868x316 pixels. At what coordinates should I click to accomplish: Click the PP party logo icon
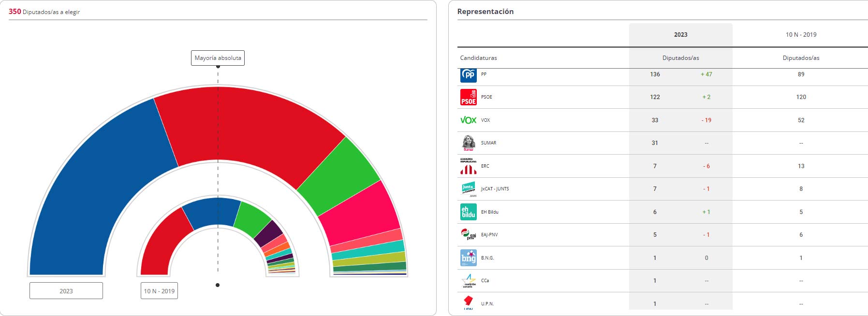coord(469,74)
